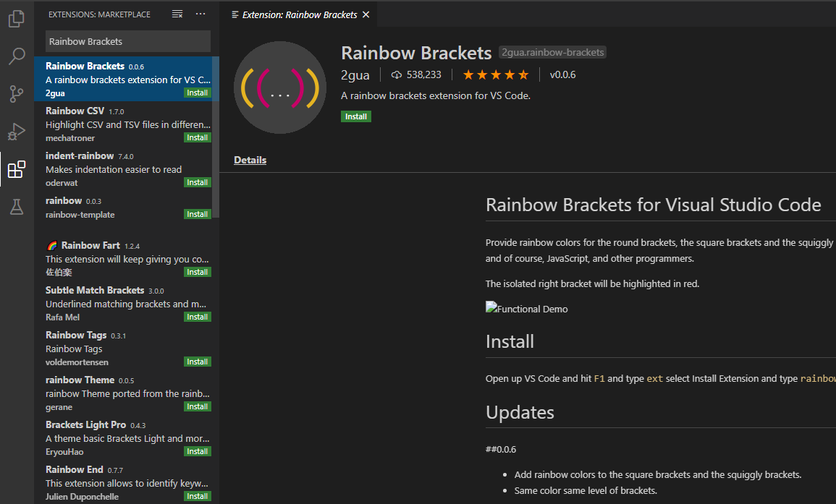Image resolution: width=836 pixels, height=504 pixels.
Task: Open the Search view in activity bar
Action: click(x=17, y=56)
